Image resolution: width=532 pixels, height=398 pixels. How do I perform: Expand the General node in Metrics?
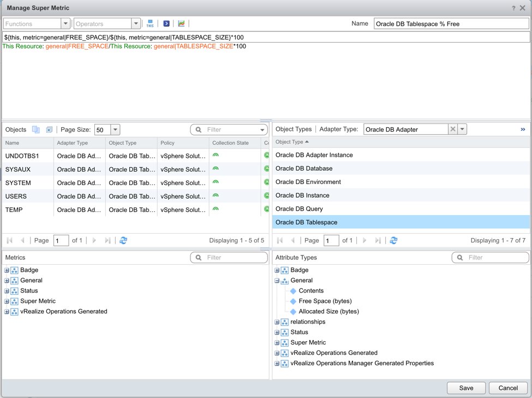pyautogui.click(x=7, y=281)
